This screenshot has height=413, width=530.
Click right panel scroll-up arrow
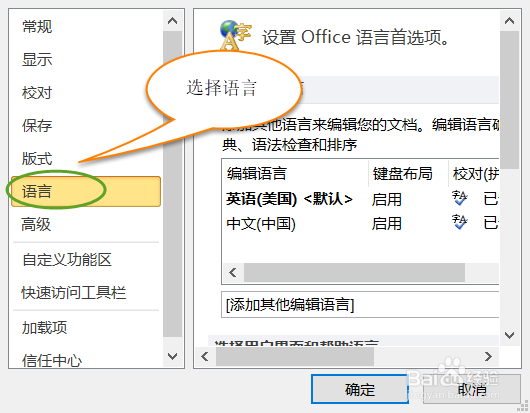(509, 21)
